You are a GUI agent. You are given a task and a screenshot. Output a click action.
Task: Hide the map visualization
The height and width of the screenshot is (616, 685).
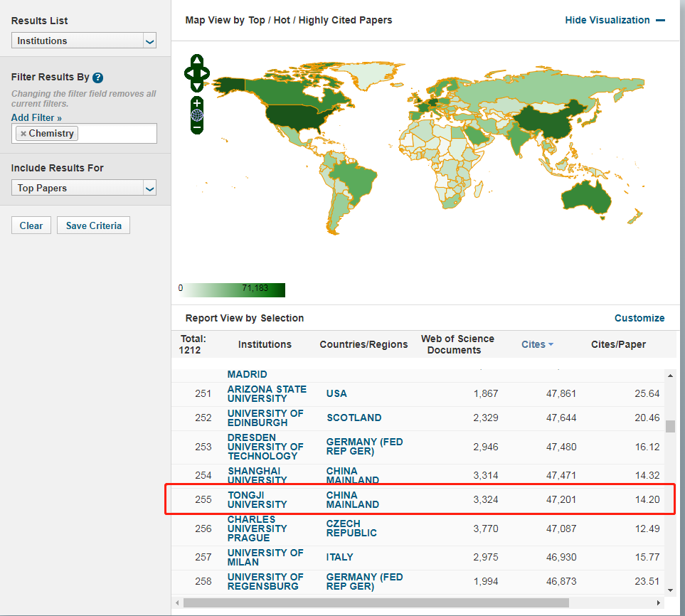615,20
